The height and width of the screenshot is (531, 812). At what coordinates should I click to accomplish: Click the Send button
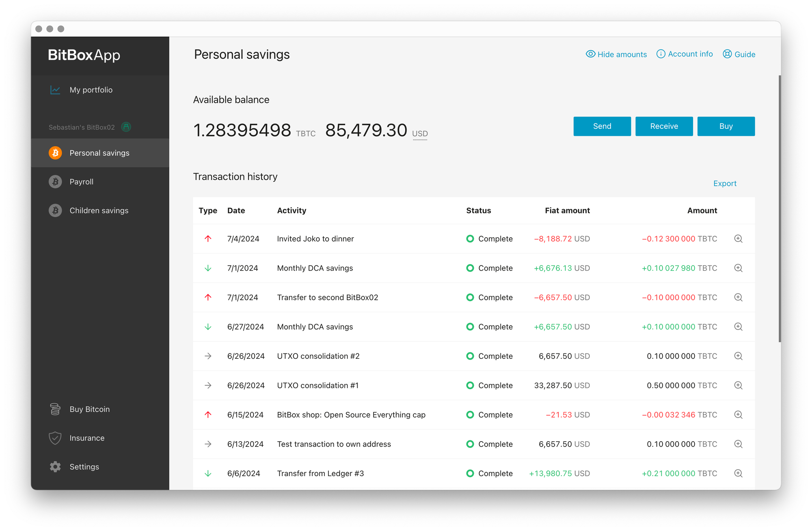(x=602, y=126)
